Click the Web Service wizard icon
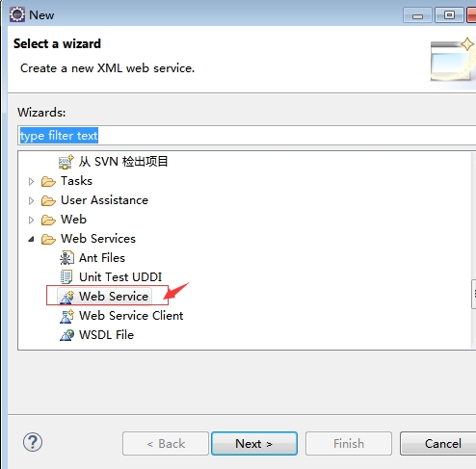476x469 pixels. (x=66, y=297)
